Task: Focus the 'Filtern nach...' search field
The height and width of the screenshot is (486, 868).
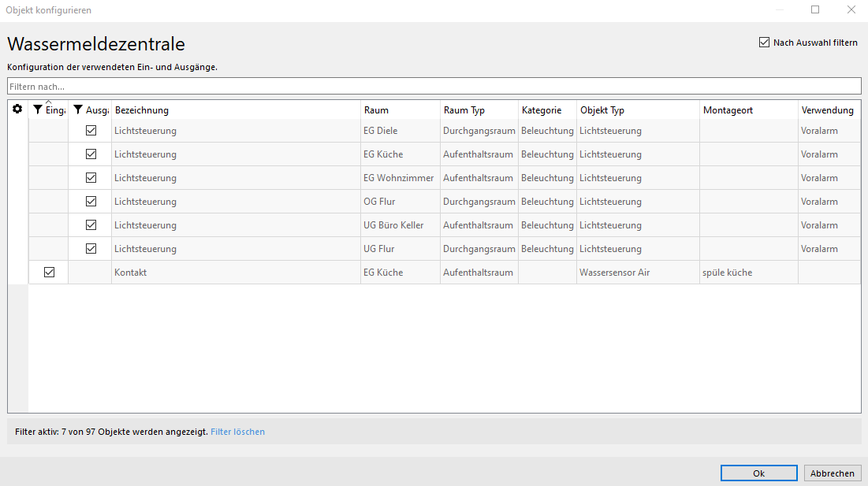Action: 434,86
